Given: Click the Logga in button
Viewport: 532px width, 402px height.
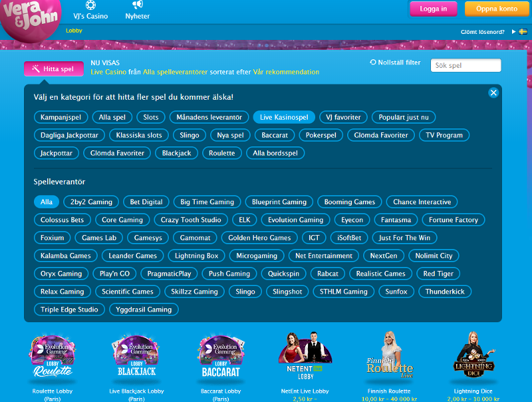Looking at the screenshot, I should [434, 9].
